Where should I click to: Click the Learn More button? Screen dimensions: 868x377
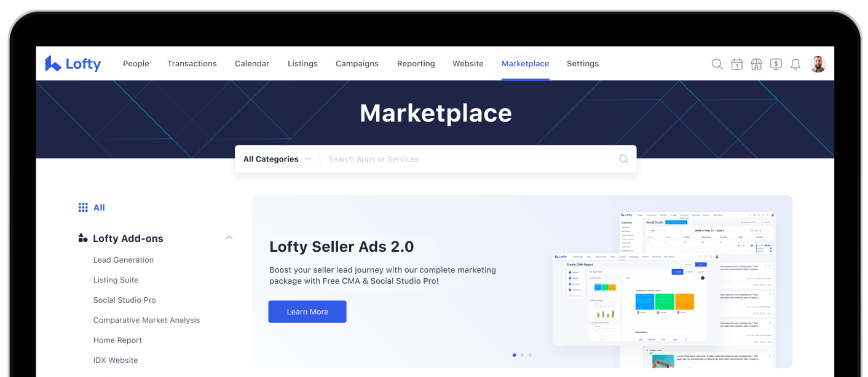(307, 311)
